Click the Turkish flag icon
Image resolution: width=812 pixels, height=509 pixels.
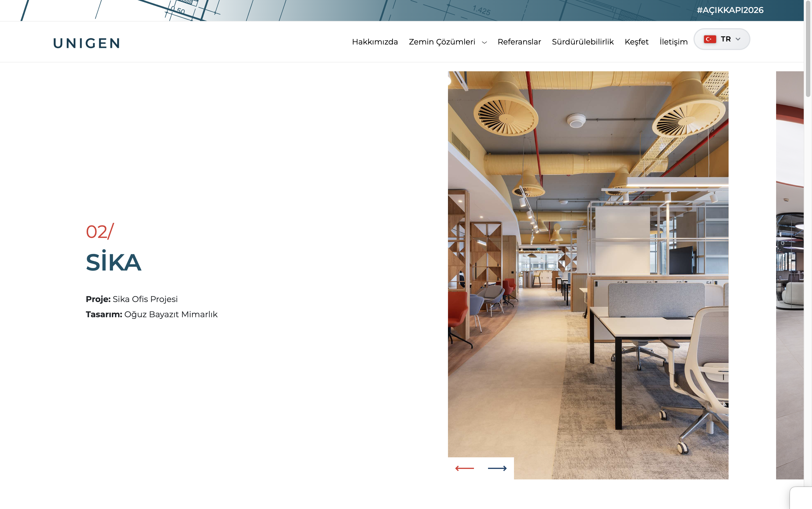[x=710, y=39]
